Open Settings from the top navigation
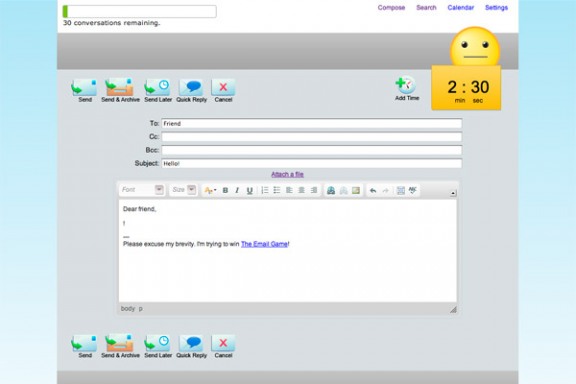The image size is (576, 384). tap(496, 7)
